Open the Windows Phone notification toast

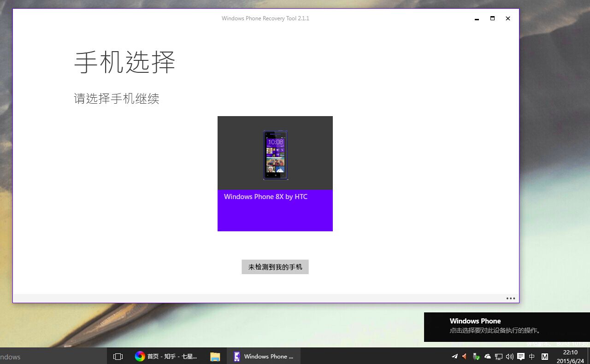(x=507, y=327)
